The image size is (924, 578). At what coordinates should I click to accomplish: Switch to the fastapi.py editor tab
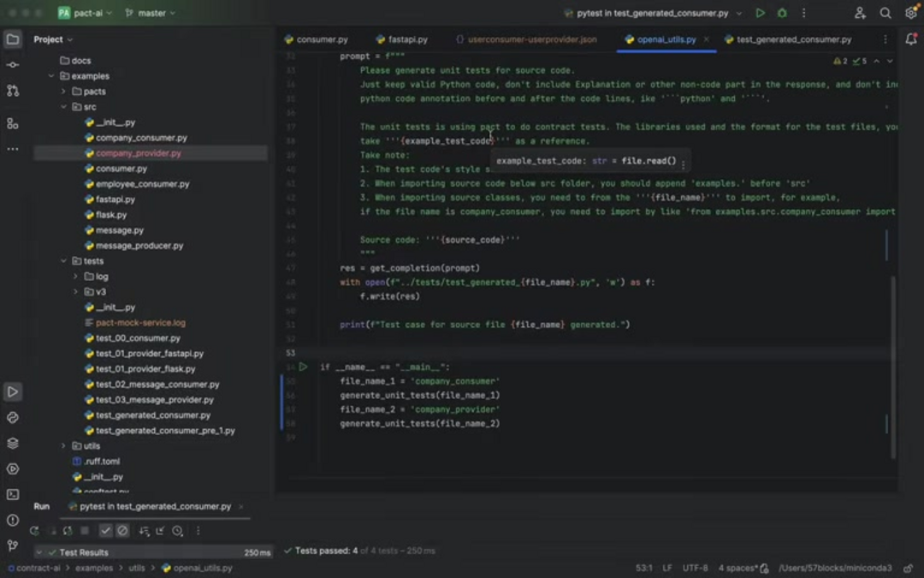(x=407, y=39)
